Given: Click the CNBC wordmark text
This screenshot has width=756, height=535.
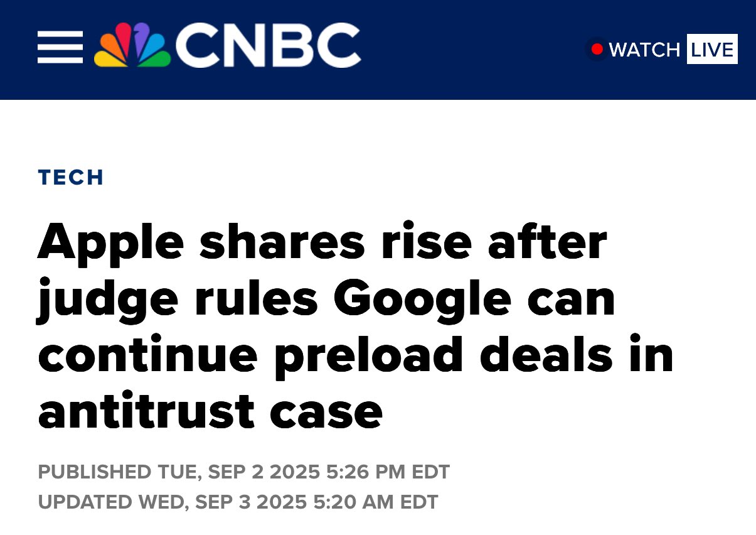Looking at the screenshot, I should click(x=268, y=46).
